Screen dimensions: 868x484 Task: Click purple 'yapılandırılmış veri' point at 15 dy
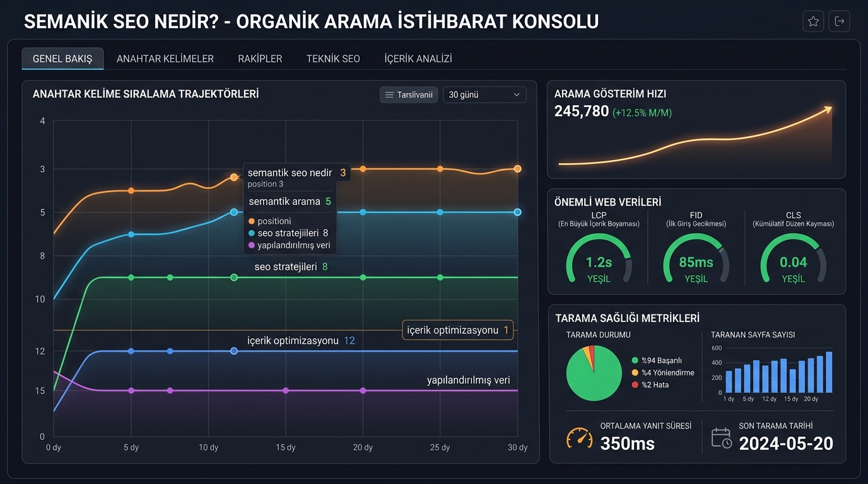(286, 391)
